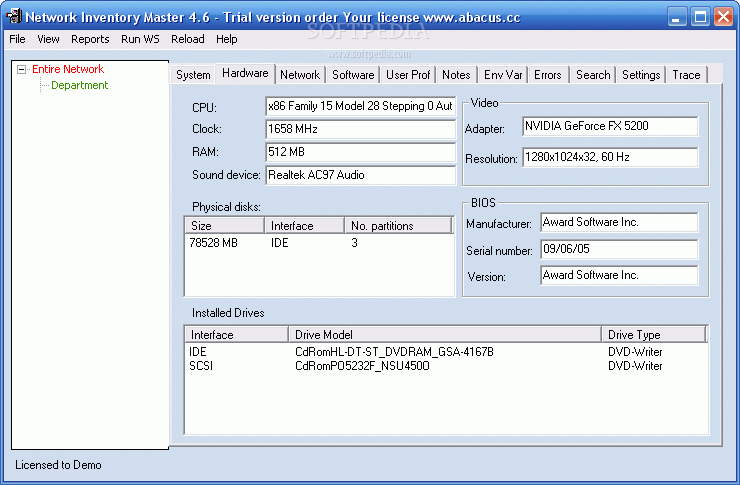The image size is (740, 485).
Task: Switch to the System tab
Action: pyautogui.click(x=193, y=75)
